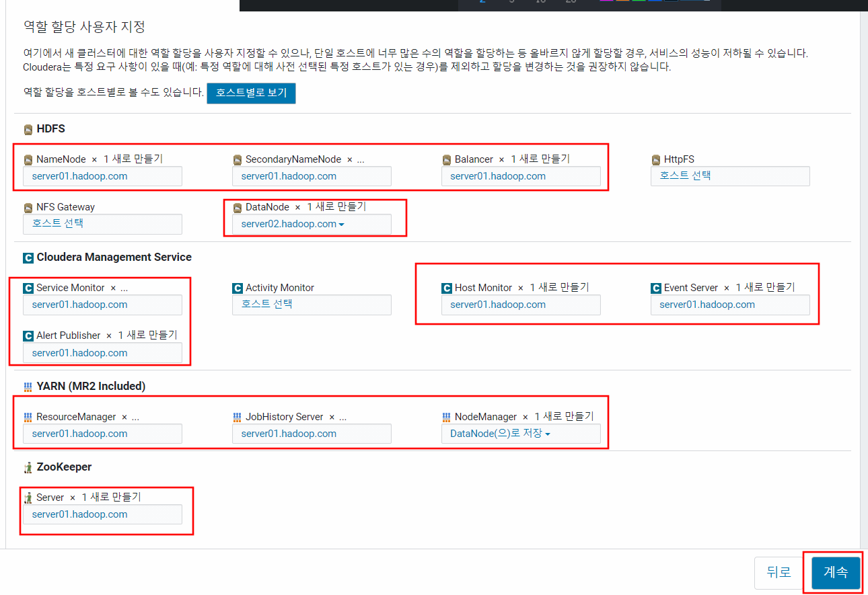Viewport: 868px width, 595px height.
Task: Click the '계속' continue button
Action: [x=836, y=573]
